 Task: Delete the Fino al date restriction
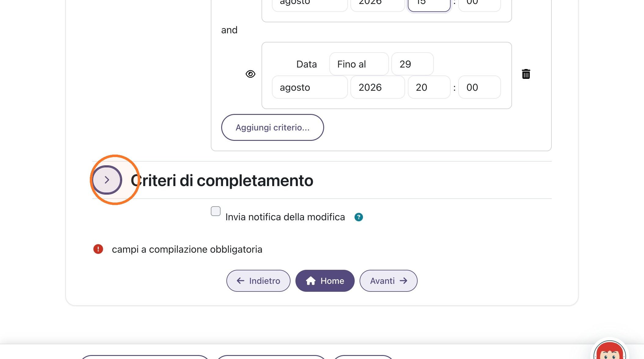tap(526, 74)
